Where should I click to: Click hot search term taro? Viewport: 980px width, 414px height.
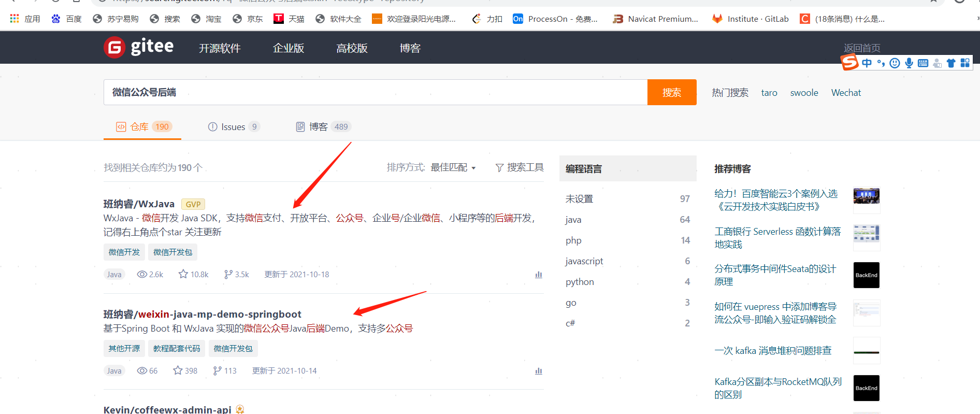[x=769, y=93]
